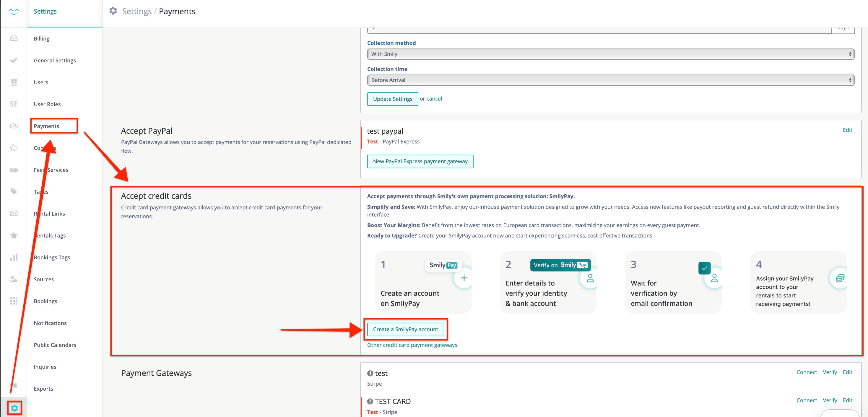Open the banknote money icon

point(14,170)
